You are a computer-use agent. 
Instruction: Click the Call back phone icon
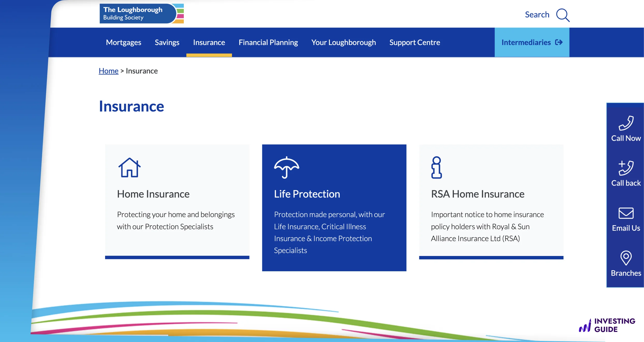pos(626,168)
